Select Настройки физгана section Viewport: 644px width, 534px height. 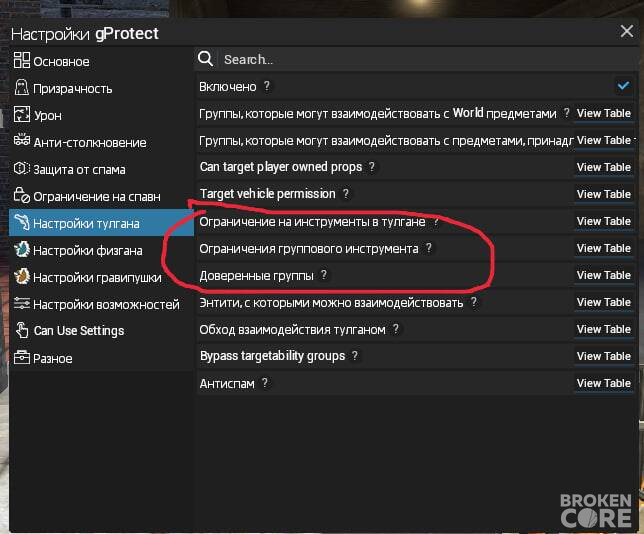[x=101, y=250]
